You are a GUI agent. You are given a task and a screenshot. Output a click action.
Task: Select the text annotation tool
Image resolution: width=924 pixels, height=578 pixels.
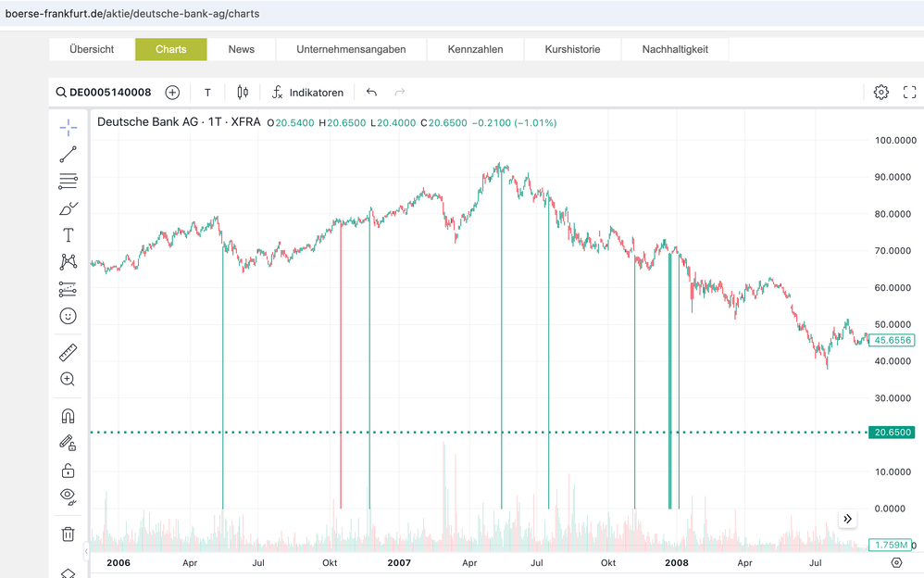pos(68,235)
